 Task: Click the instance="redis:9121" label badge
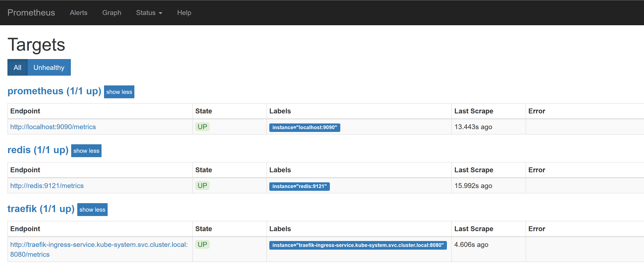299,186
